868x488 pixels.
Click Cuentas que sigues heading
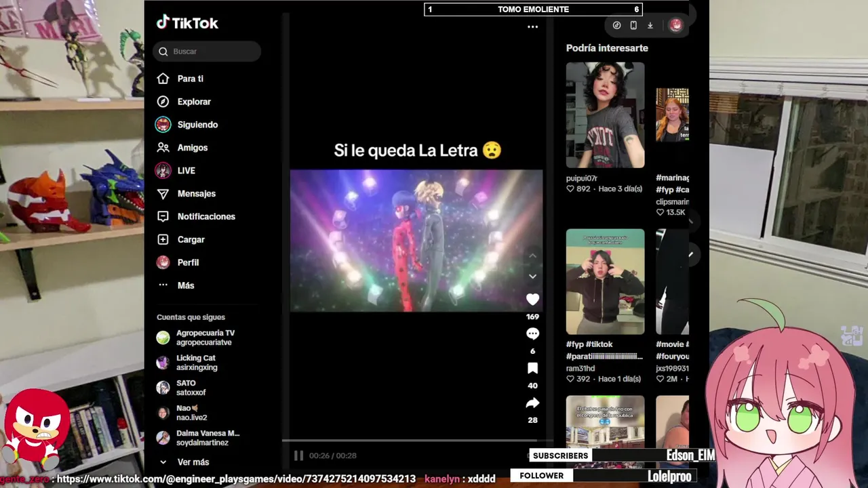pos(191,317)
